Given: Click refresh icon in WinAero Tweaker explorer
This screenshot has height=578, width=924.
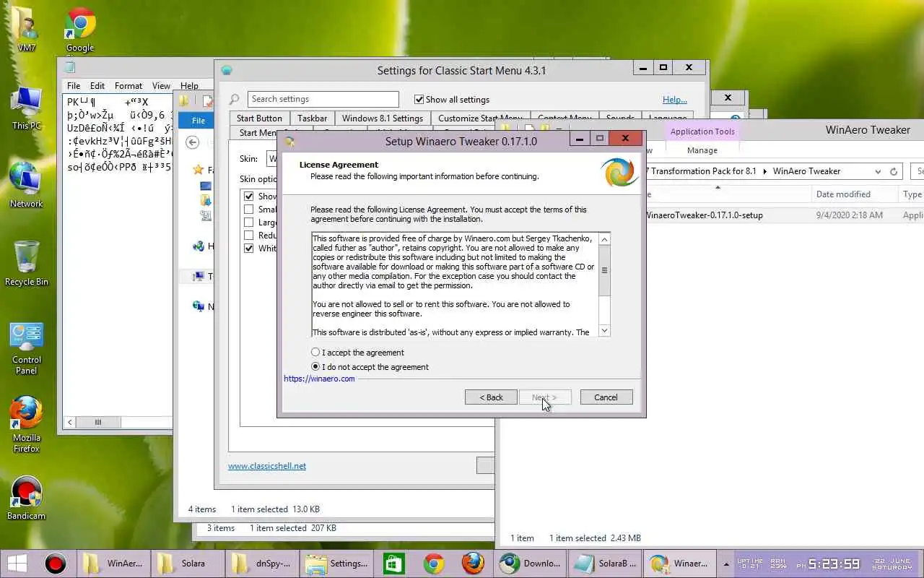Looking at the screenshot, I should tap(894, 171).
